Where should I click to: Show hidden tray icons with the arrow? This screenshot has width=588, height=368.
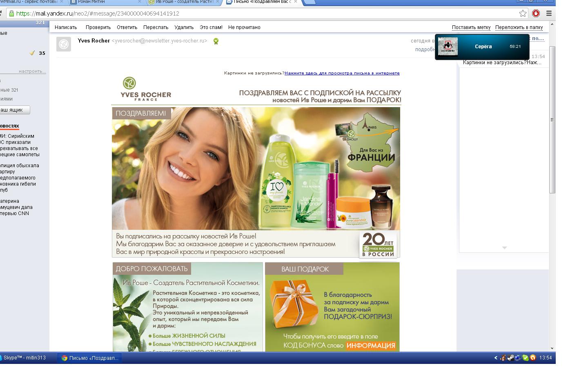(x=496, y=358)
